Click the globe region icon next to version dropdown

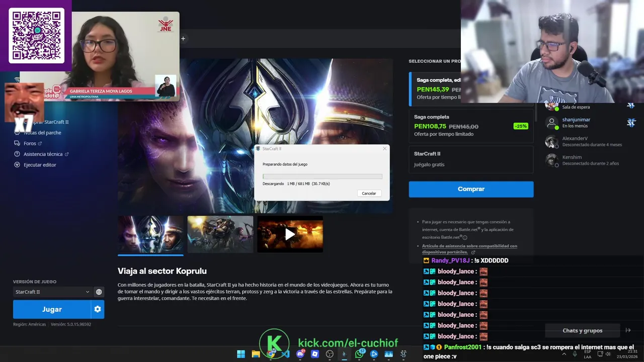[99, 292]
